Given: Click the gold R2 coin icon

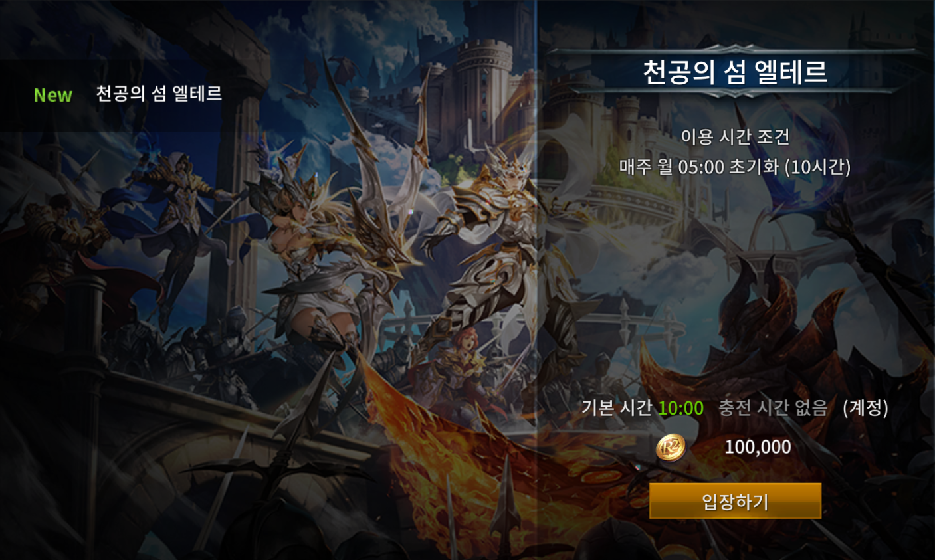Looking at the screenshot, I should pyautogui.click(x=671, y=447).
